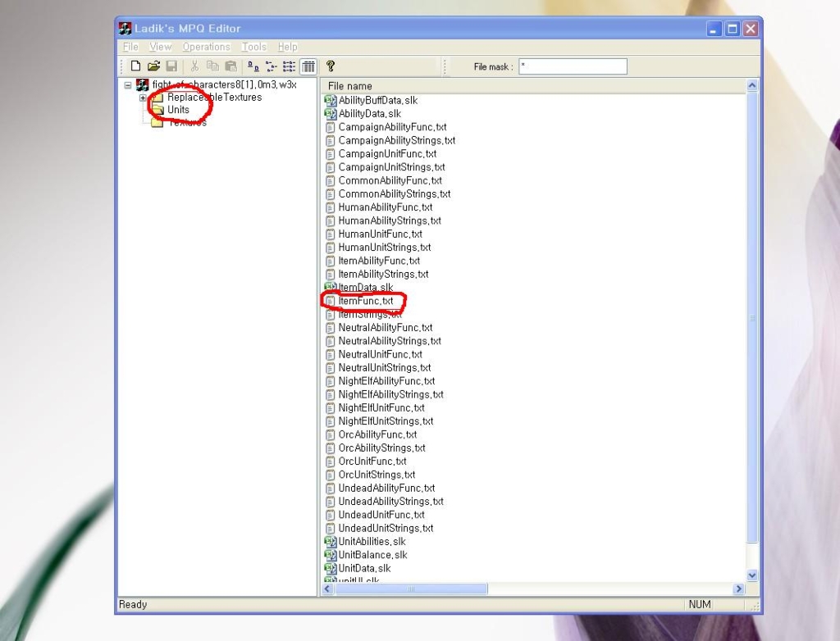The width and height of the screenshot is (840, 641).
Task: Click the Ladik's MPQ Editor title icon
Action: click(125, 29)
